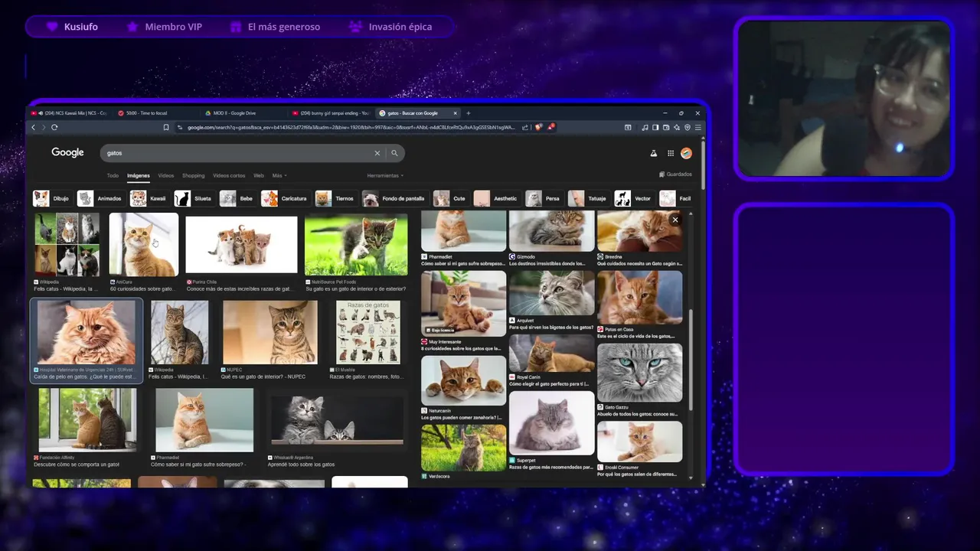This screenshot has width=980, height=551.
Task: Open the Shopping results tab
Action: [x=193, y=176]
